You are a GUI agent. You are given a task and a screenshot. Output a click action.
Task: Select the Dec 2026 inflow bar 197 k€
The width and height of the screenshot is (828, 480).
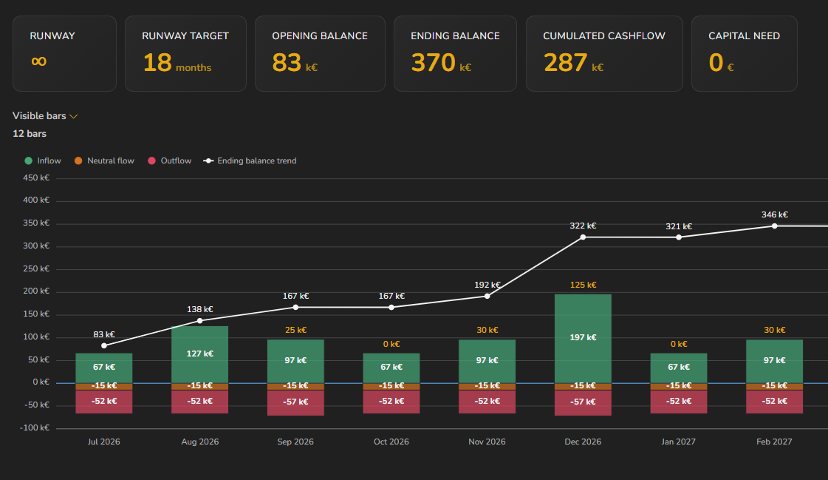click(583, 338)
